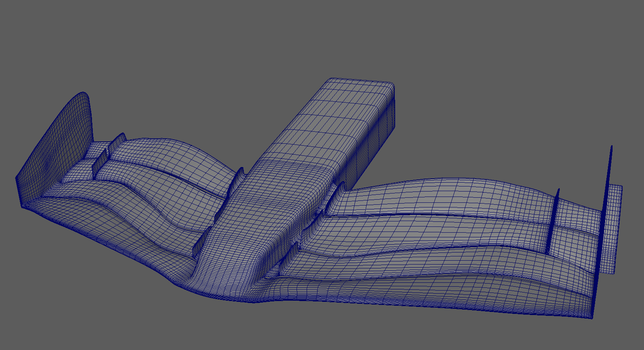644x350 pixels.
Task: Click the small fence near the right endplate
Action: (553, 221)
